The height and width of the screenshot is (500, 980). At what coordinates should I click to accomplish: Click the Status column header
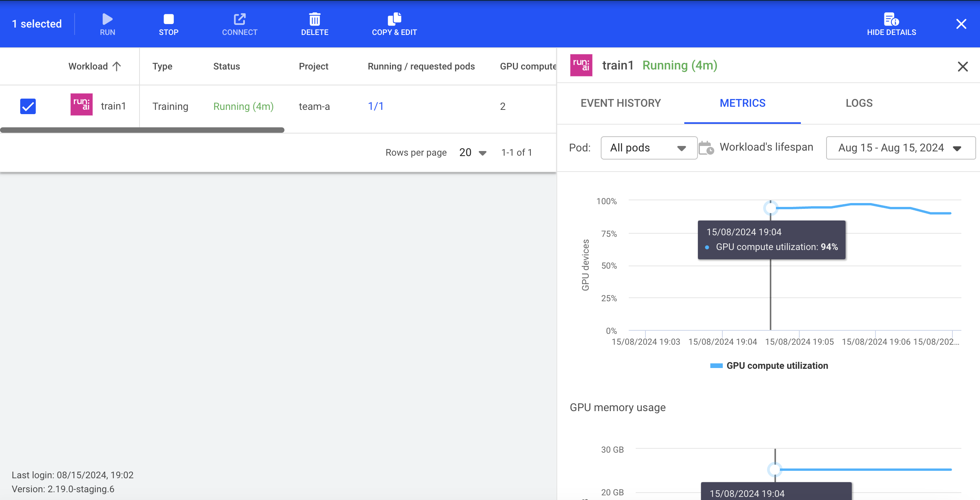226,66
